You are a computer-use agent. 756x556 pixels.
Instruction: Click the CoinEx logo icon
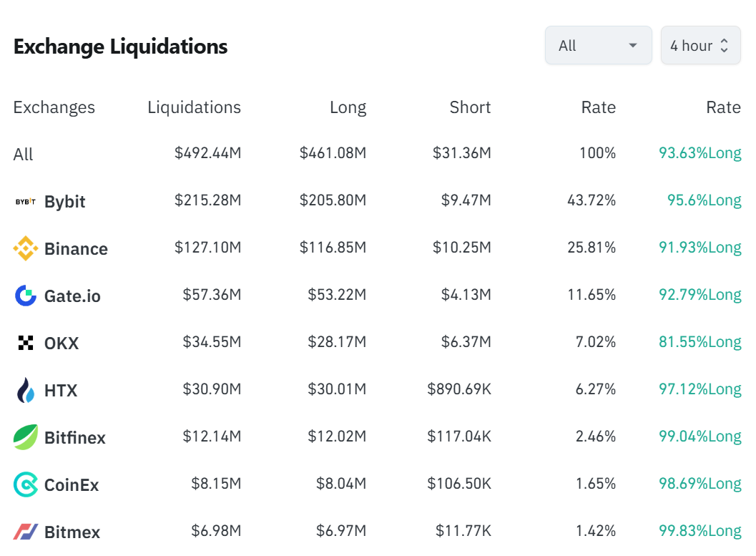point(26,484)
